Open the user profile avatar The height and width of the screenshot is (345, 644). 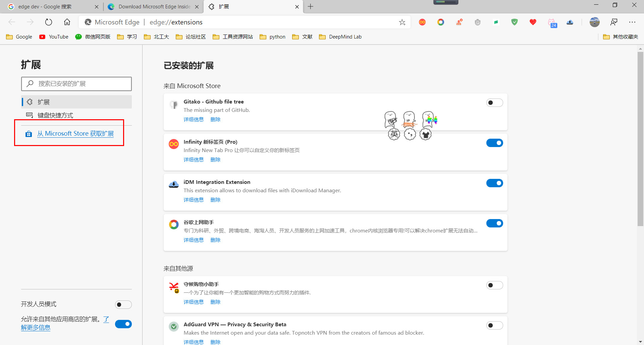[x=595, y=22]
